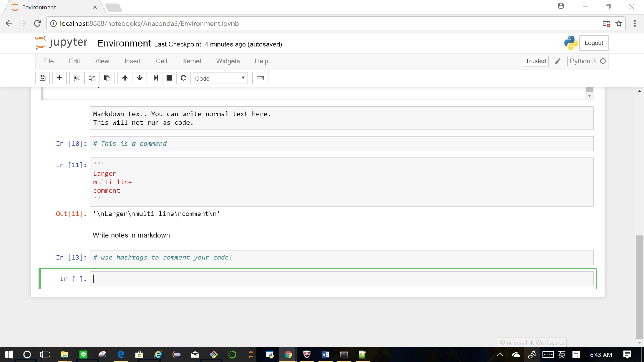Viewport: 644px width, 362px height.
Task: Open the command palette keyboard icon
Action: [x=260, y=78]
